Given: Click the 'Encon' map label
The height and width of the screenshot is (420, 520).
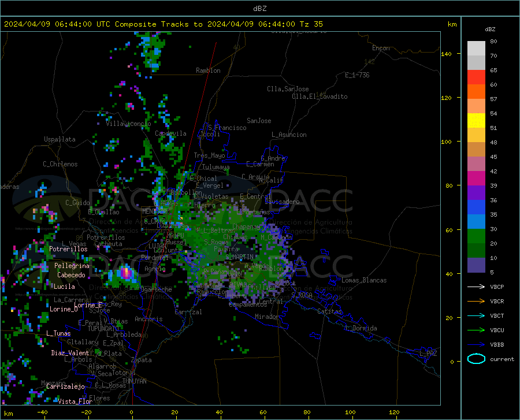Looking at the screenshot, I should 381,48.
